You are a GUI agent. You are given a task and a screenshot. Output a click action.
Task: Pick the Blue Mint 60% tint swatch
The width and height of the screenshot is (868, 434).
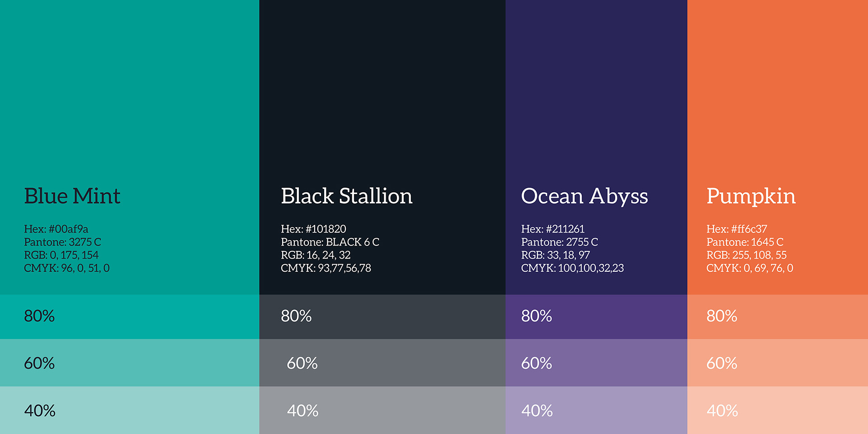(130, 363)
